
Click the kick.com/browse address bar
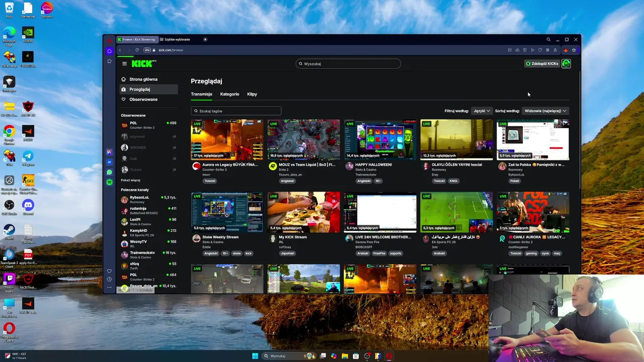tap(171, 50)
